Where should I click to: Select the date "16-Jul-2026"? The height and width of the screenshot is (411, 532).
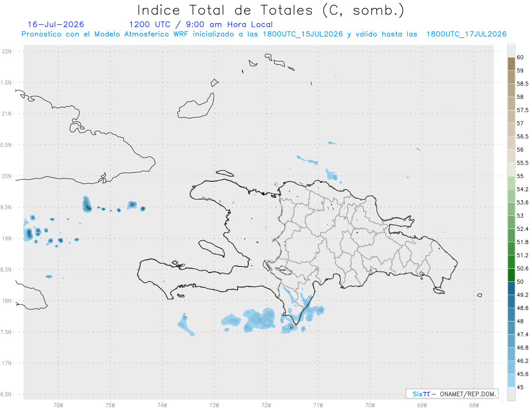(x=56, y=24)
